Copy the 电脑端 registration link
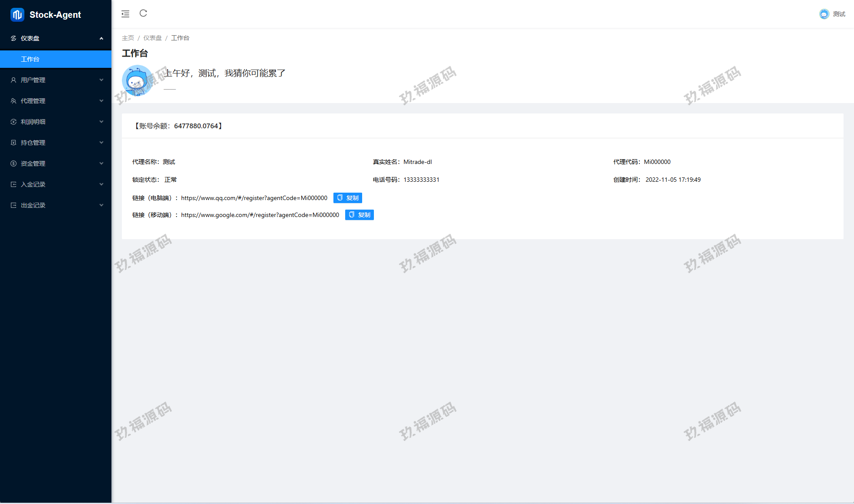Image resolution: width=854 pixels, height=504 pixels. coord(347,198)
